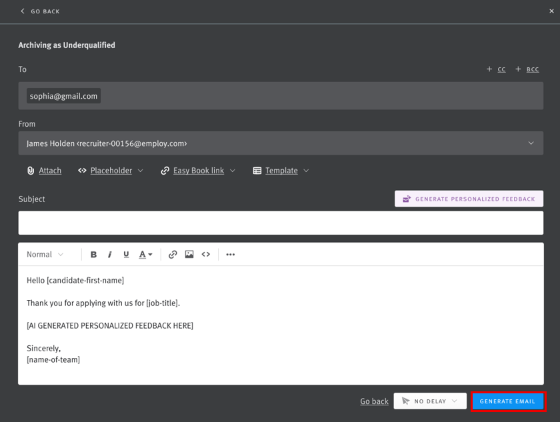Click the [name-of-team] signature text
560x422 pixels.
point(53,360)
